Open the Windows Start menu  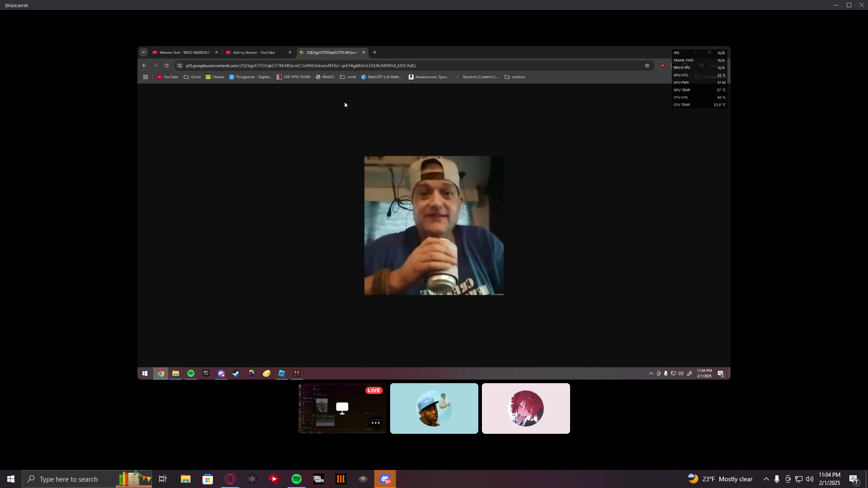[11, 479]
